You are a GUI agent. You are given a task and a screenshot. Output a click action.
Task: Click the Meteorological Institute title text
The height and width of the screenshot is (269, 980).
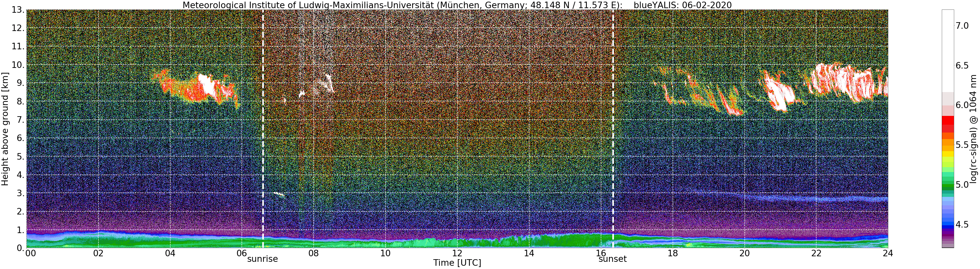pyautogui.click(x=403, y=5)
